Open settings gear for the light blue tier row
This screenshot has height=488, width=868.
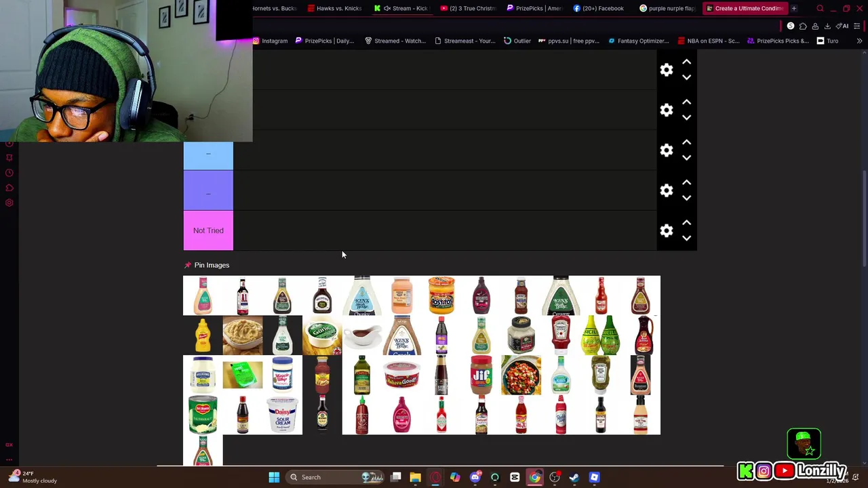click(667, 150)
